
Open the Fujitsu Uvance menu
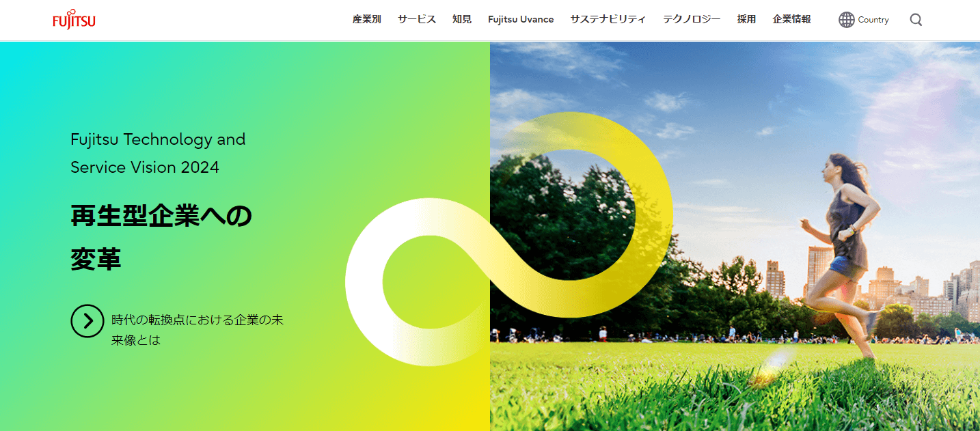pyautogui.click(x=521, y=20)
